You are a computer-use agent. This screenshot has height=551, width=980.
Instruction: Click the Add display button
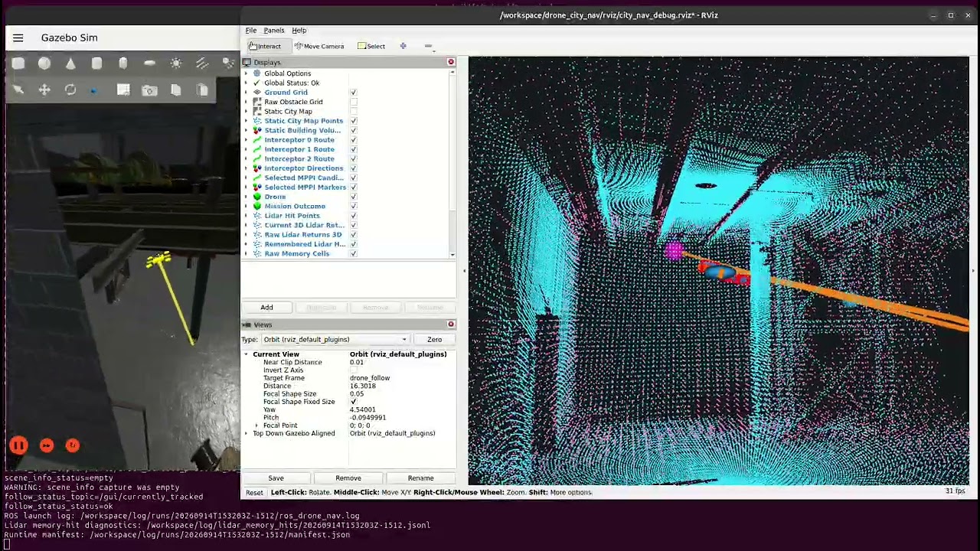coord(266,308)
